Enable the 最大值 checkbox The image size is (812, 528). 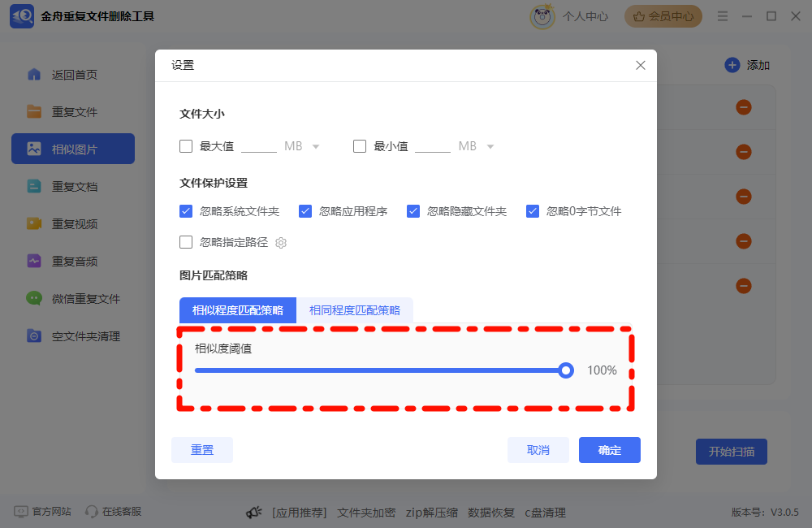(186, 146)
